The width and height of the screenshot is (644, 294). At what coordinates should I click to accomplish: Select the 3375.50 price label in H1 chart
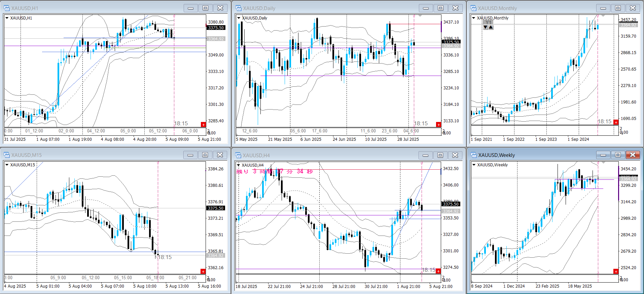(216, 28)
